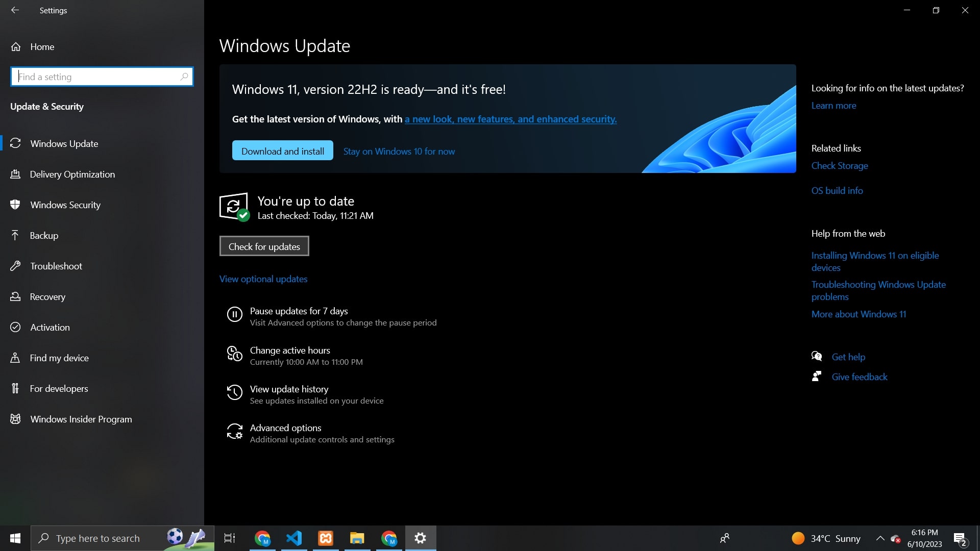Open Check Storage link
980x551 pixels.
tap(840, 166)
